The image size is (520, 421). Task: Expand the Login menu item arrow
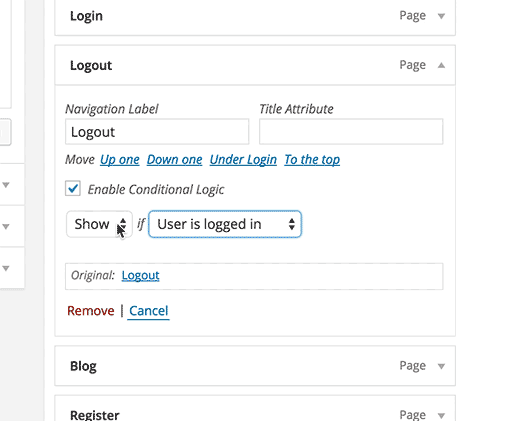pos(441,16)
